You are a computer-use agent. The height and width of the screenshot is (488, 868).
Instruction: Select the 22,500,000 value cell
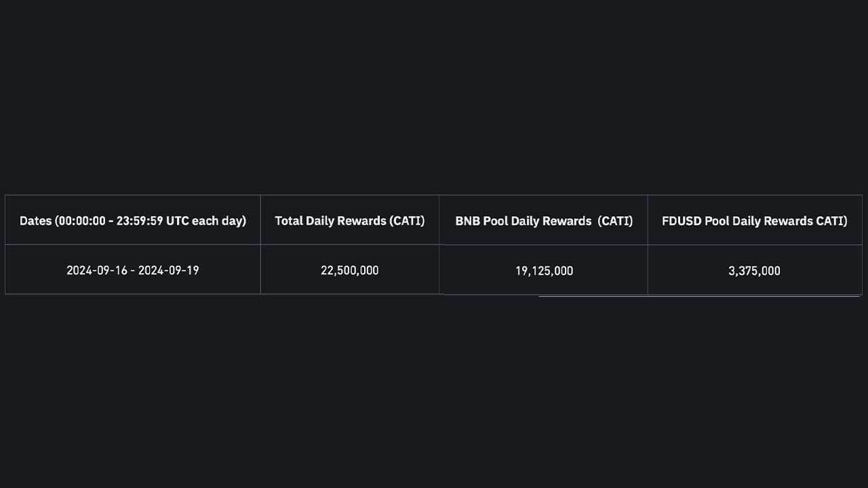coord(350,270)
